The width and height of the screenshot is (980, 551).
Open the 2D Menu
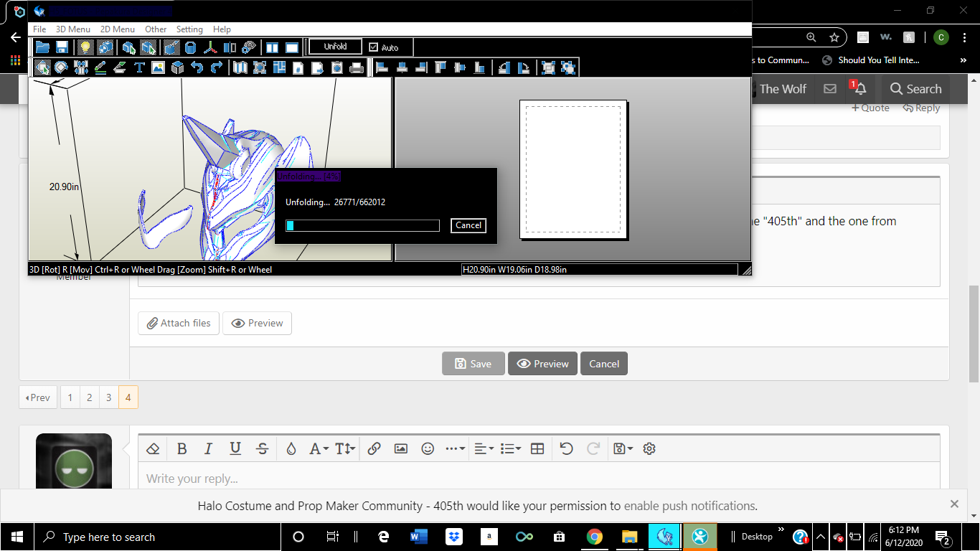click(x=118, y=29)
